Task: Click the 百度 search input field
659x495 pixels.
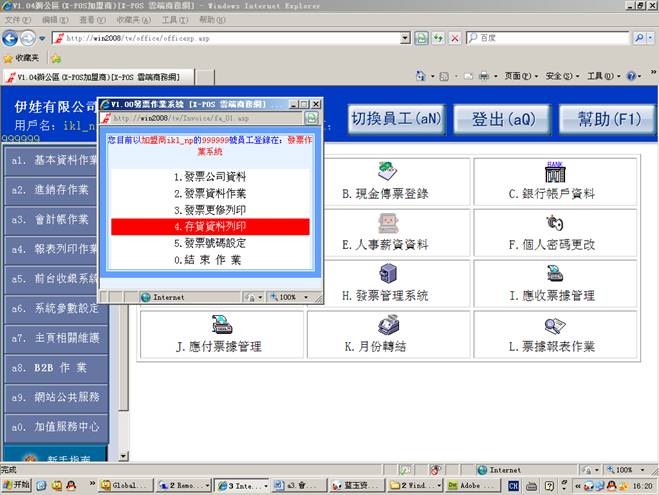Action: click(550, 37)
